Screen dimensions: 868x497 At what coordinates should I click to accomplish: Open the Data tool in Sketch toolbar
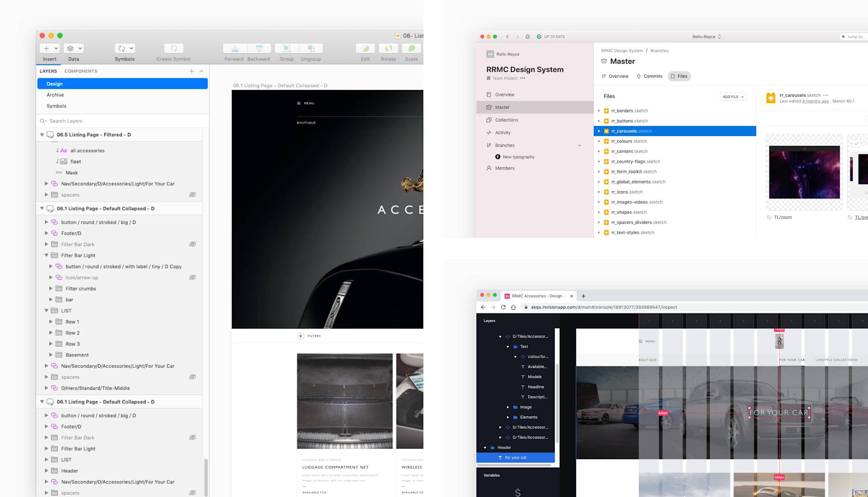pos(73,48)
